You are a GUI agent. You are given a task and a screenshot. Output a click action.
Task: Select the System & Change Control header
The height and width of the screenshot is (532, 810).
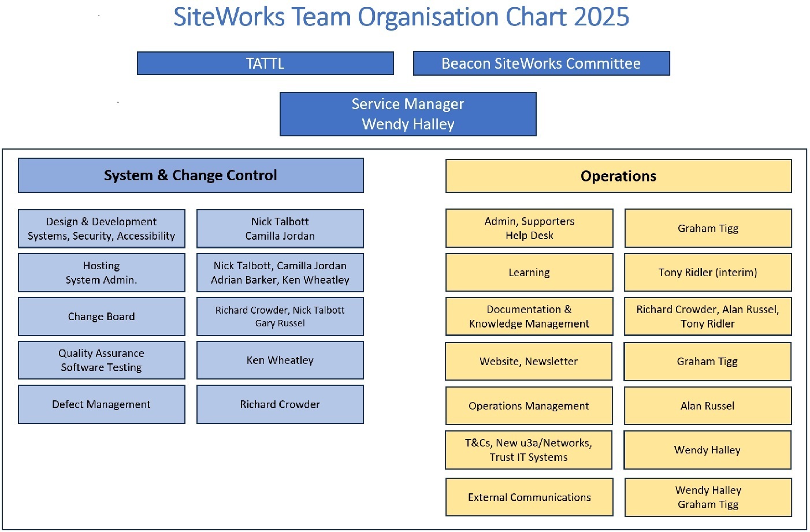[191, 176]
